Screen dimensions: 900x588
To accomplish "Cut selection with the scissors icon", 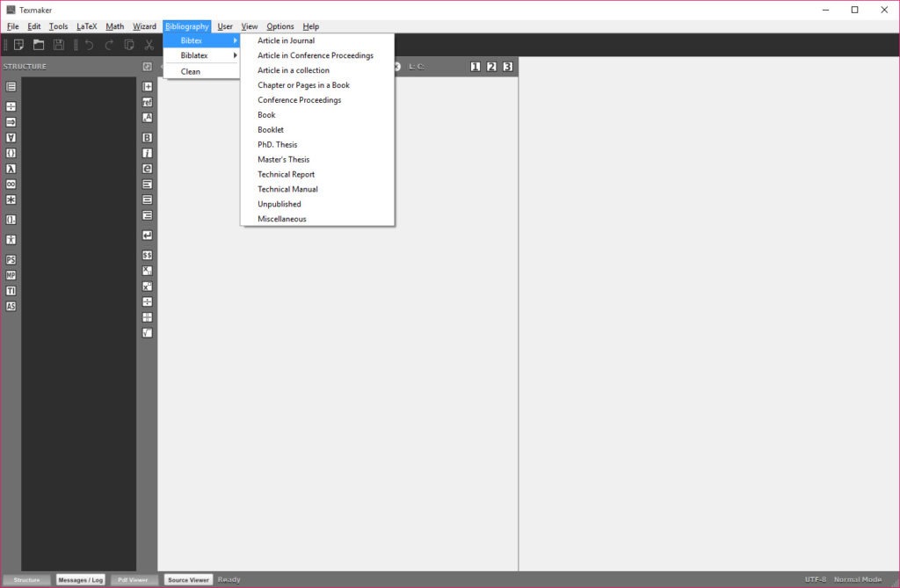I will (149, 45).
